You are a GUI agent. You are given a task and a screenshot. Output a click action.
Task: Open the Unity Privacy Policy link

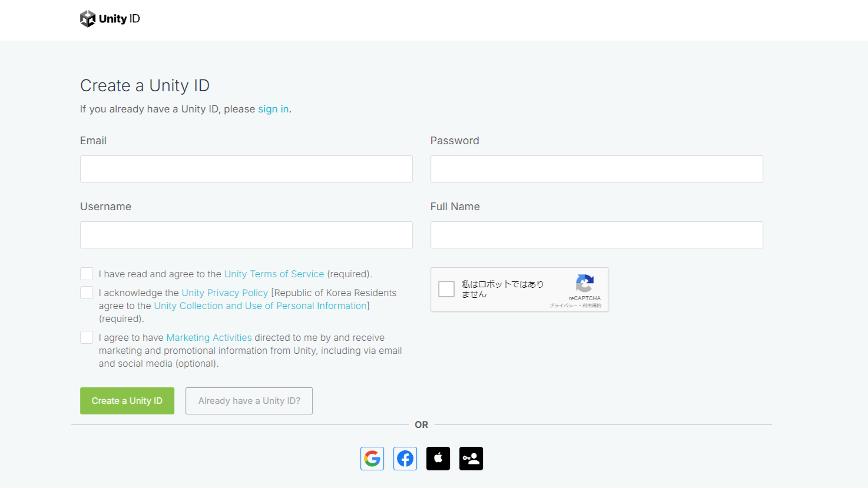(224, 293)
